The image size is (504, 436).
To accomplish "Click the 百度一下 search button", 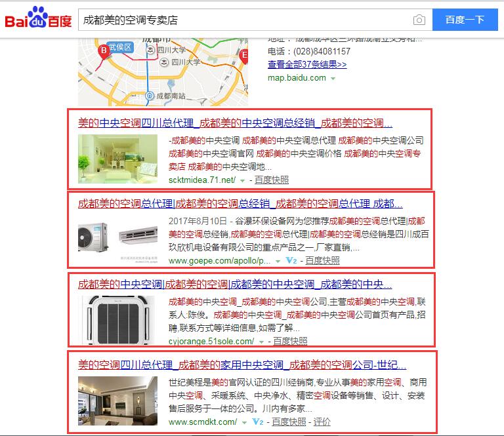I will coord(465,20).
